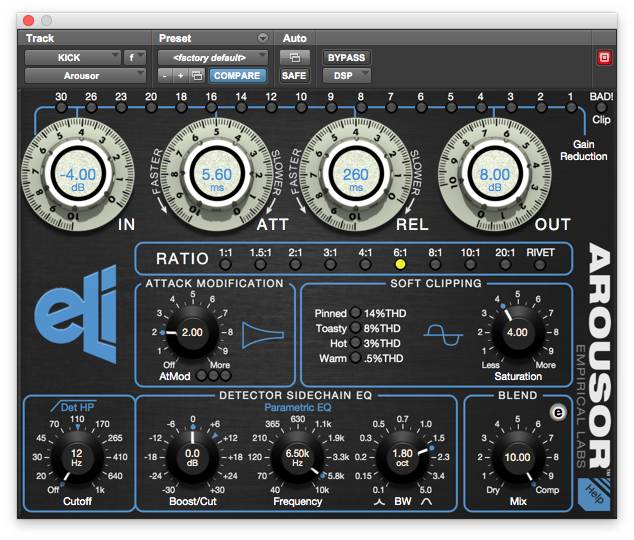Close the plug-in window with red button
This screenshot has width=634, height=540.
pyautogui.click(x=28, y=20)
